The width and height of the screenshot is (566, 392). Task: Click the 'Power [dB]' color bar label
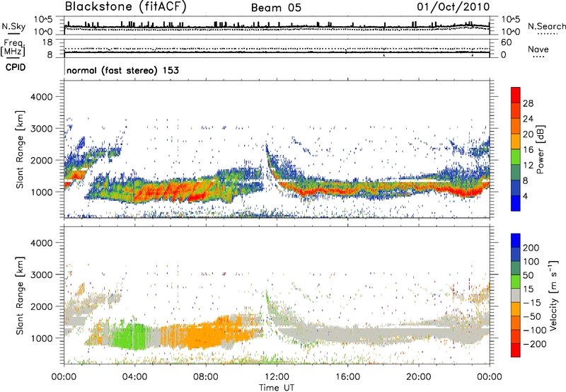(x=540, y=149)
